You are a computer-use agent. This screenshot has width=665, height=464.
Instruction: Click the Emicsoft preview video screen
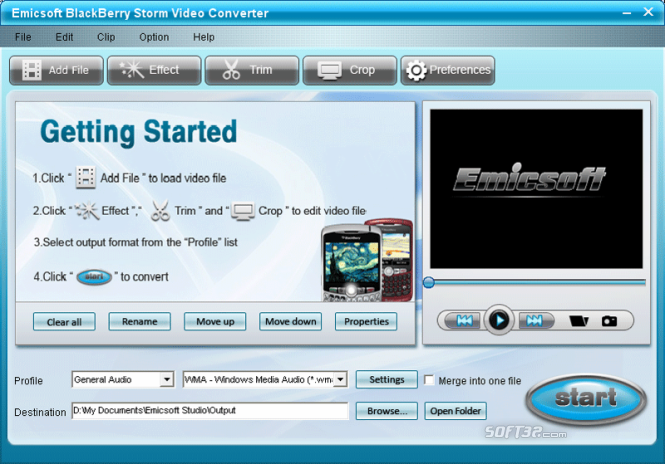536,189
